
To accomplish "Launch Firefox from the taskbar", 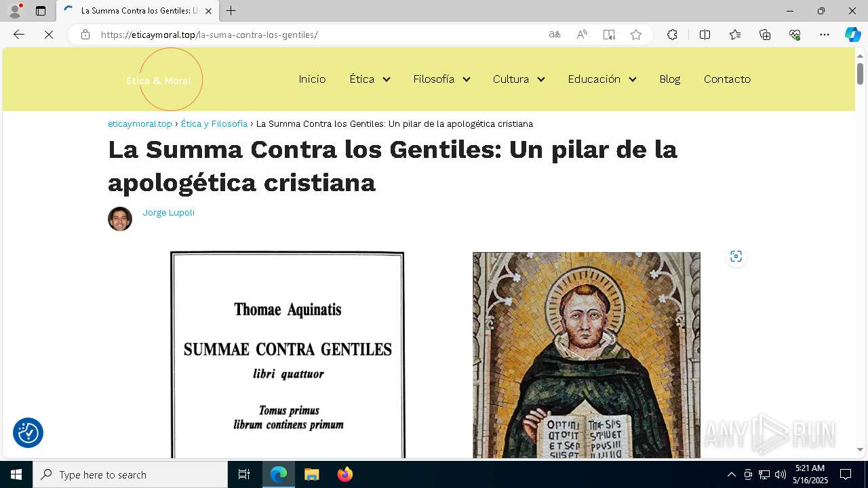I will pyautogui.click(x=345, y=474).
